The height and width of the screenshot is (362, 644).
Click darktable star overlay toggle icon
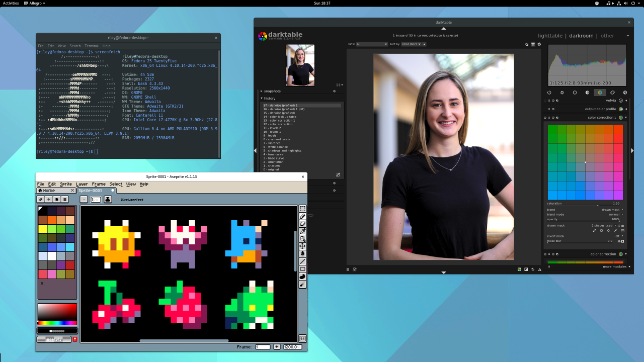coord(533,44)
